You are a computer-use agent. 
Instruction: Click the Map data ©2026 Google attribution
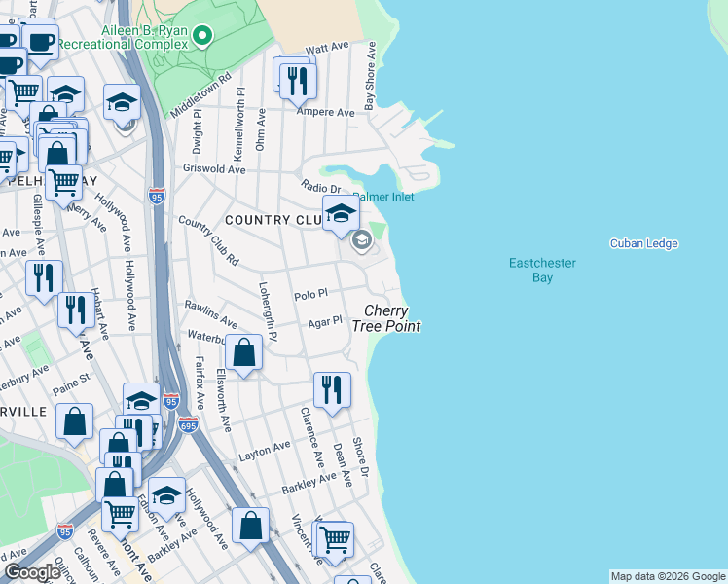[x=668, y=576]
